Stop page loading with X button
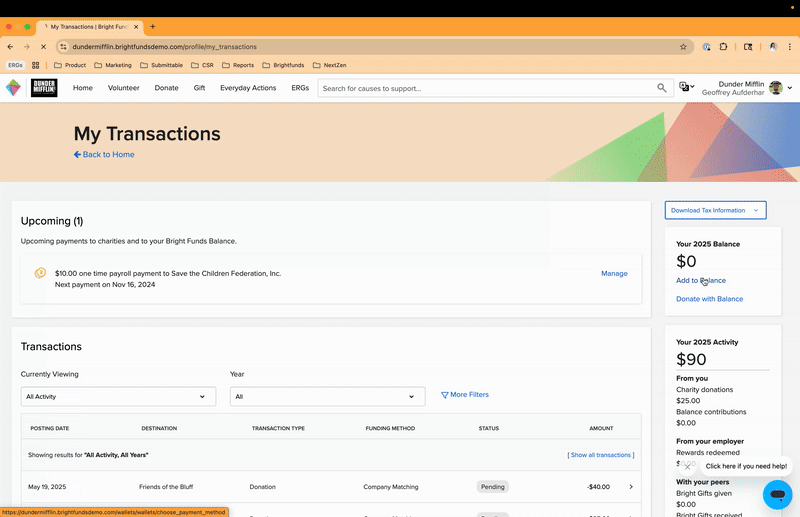The width and height of the screenshot is (800, 517). coord(43,46)
